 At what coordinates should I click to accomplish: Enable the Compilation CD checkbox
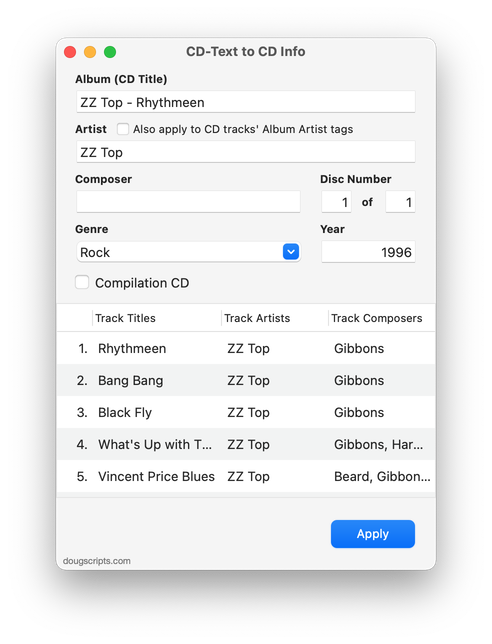(82, 283)
